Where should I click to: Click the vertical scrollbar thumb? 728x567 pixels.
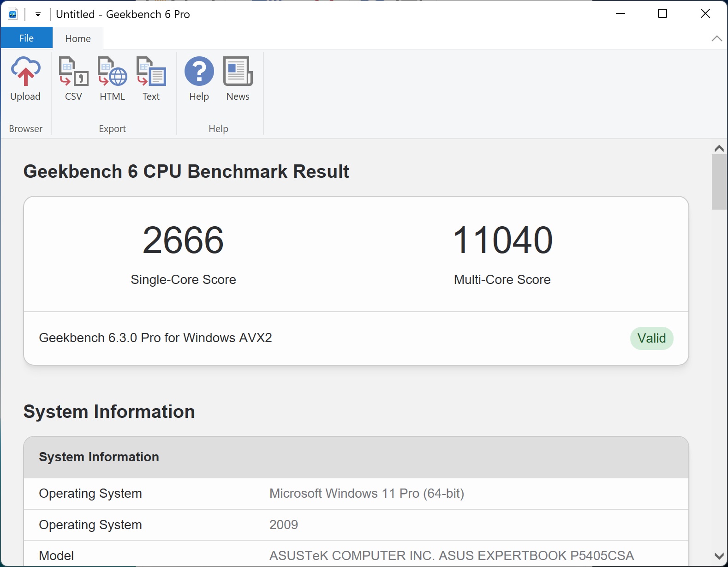click(719, 182)
